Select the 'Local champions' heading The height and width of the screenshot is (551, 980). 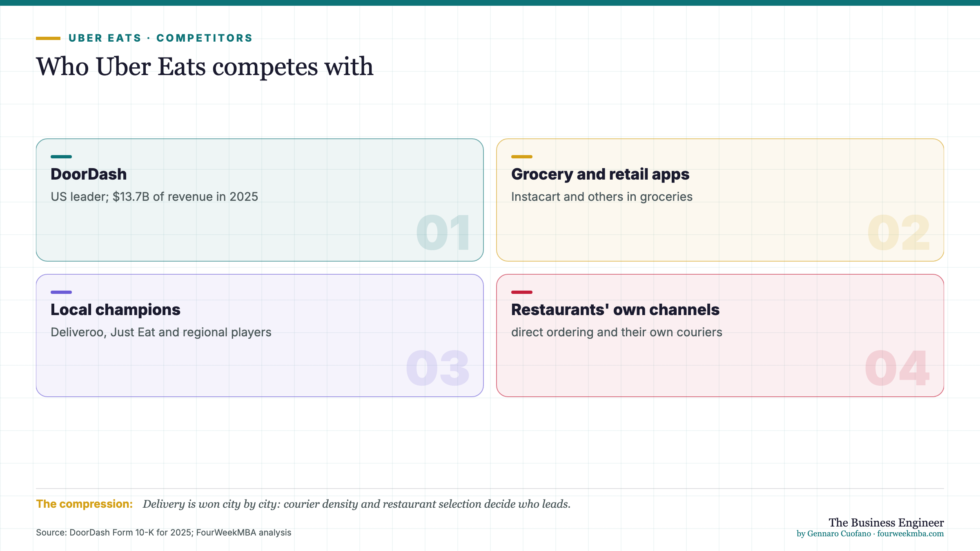pyautogui.click(x=116, y=310)
